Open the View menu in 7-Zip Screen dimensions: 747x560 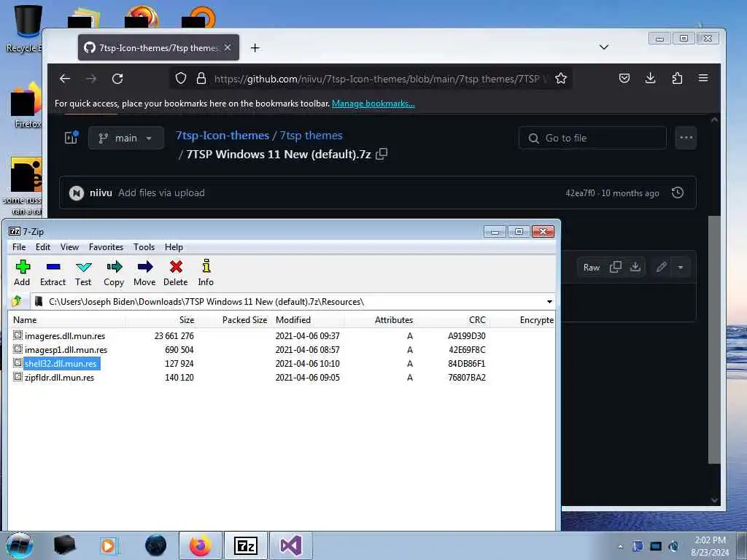(69, 247)
